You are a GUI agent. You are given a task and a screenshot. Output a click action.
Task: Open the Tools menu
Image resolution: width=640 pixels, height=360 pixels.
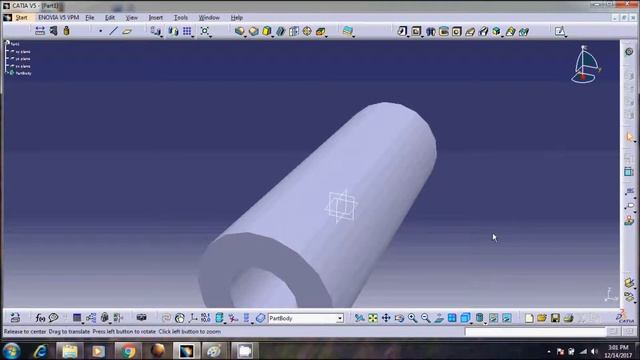pos(180,18)
